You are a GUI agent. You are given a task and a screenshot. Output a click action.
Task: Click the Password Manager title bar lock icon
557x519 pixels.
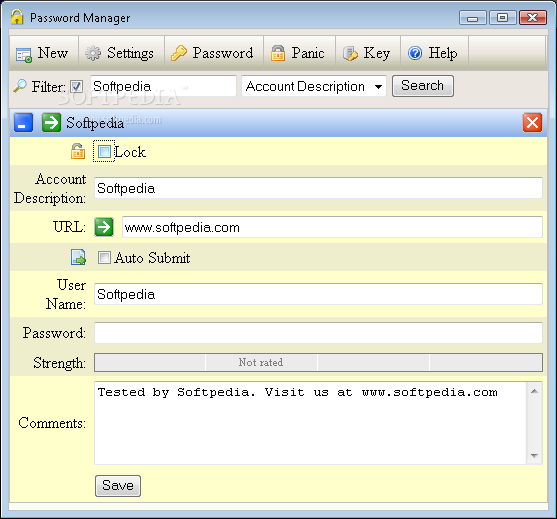17,17
